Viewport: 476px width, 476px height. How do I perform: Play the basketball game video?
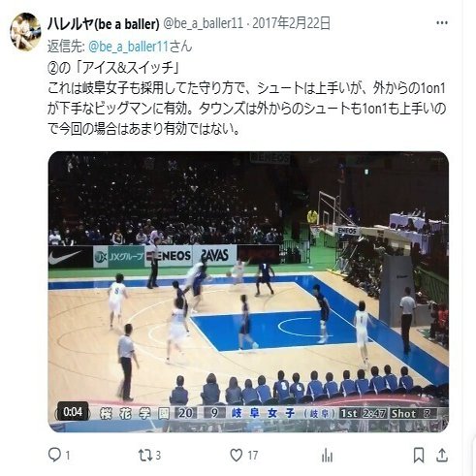pos(248,292)
